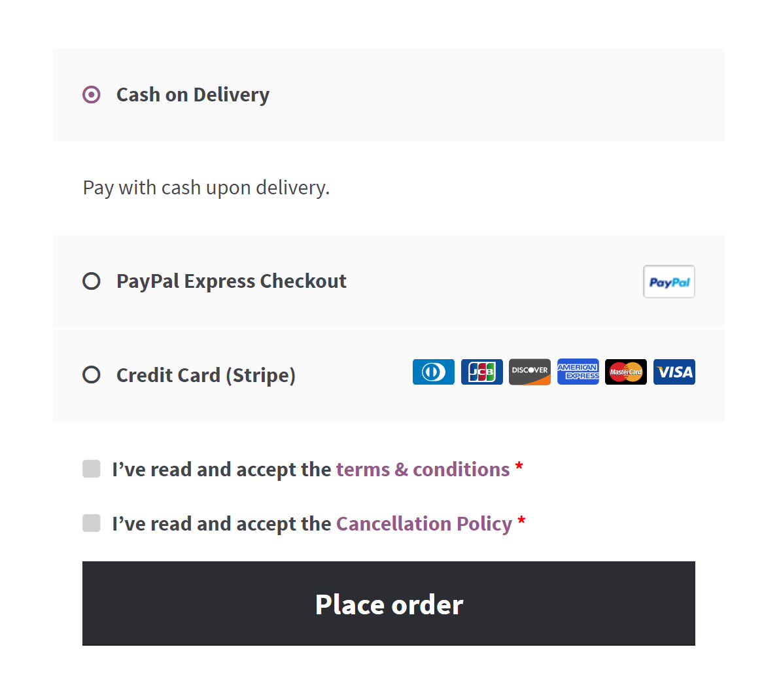
Task: Click the JCB card icon
Action: 481,372
